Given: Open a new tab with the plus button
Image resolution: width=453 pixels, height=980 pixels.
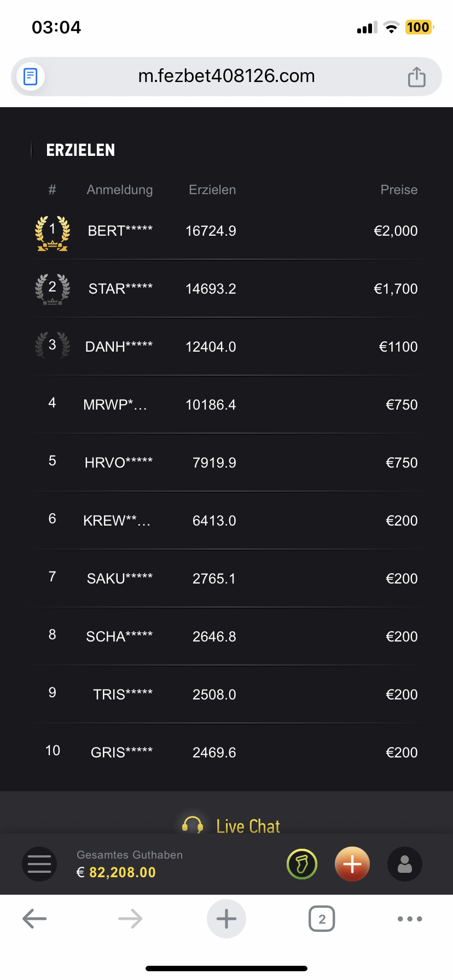Looking at the screenshot, I should 226,919.
